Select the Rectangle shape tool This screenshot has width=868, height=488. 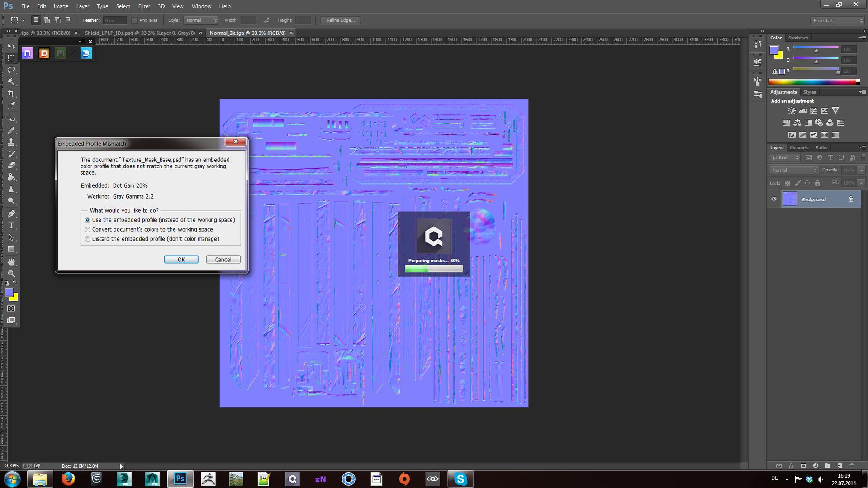pos(11,249)
